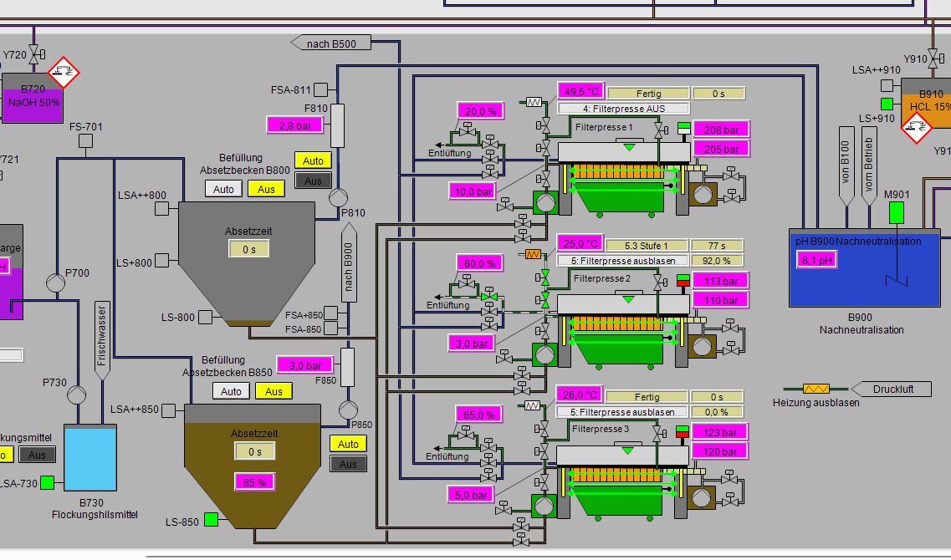The height and width of the screenshot is (560, 951).
Task: Click the P730 pump above tank B730
Action: tap(77, 395)
